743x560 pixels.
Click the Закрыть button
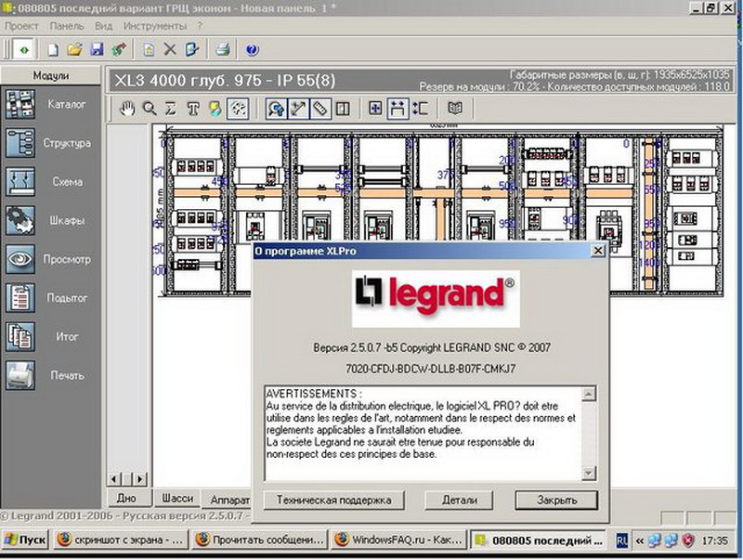(556, 501)
